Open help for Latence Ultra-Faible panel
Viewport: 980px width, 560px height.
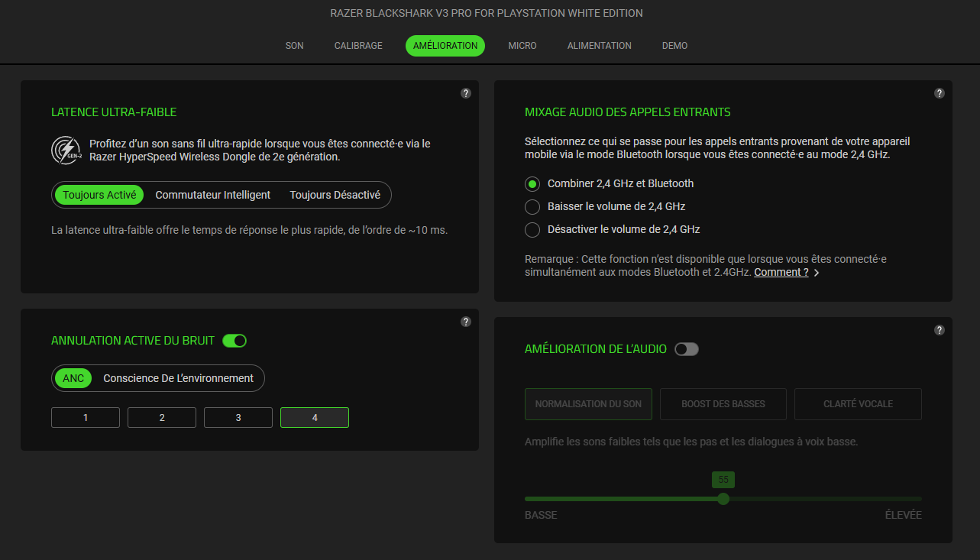click(466, 93)
